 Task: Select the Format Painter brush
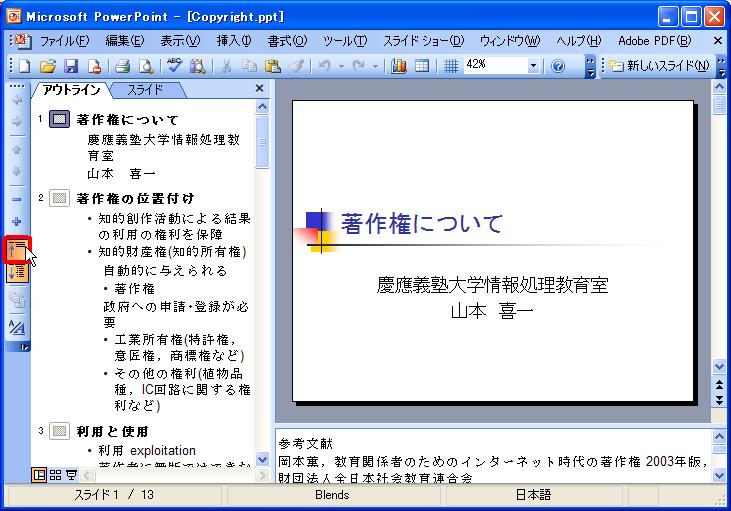click(297, 66)
